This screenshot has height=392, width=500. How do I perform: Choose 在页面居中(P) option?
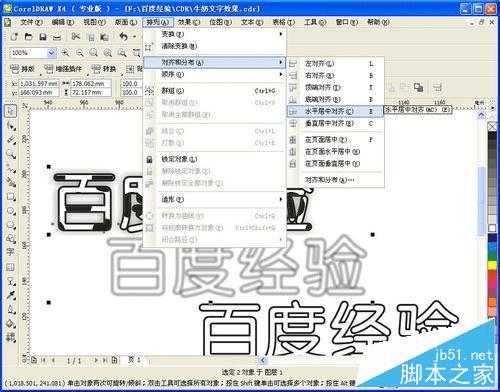(x=335, y=139)
